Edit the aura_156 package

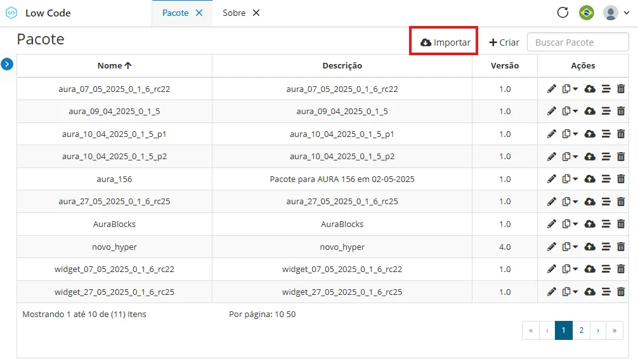(551, 179)
